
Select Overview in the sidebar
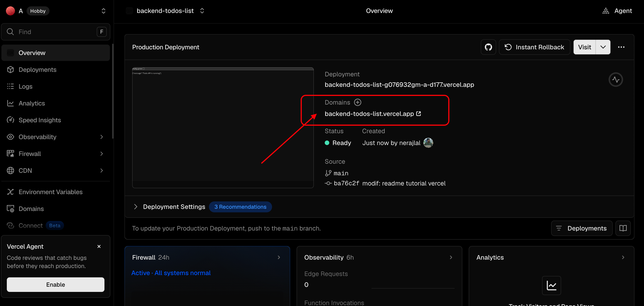pyautogui.click(x=55, y=53)
